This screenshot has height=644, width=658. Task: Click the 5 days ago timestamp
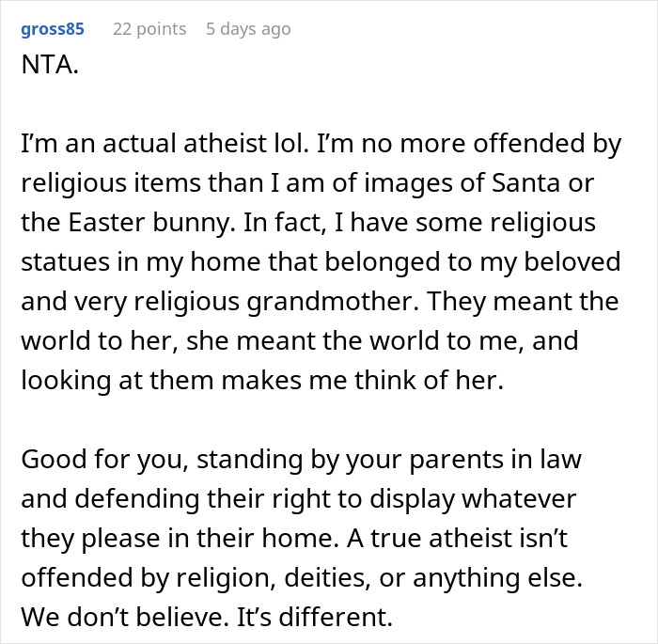tap(248, 29)
